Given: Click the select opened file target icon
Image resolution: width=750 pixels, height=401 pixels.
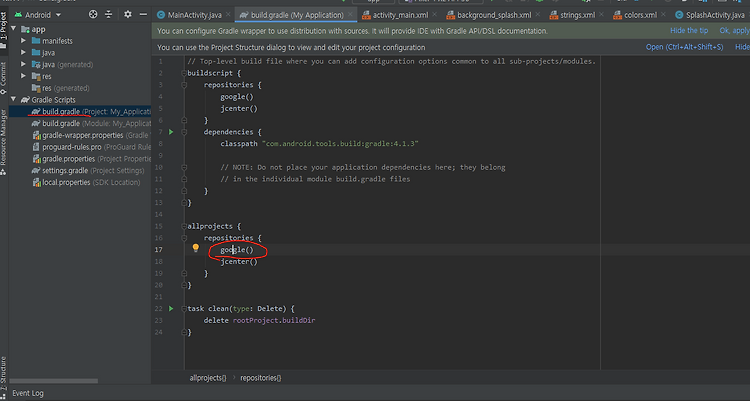Looking at the screenshot, I should pos(93,14).
